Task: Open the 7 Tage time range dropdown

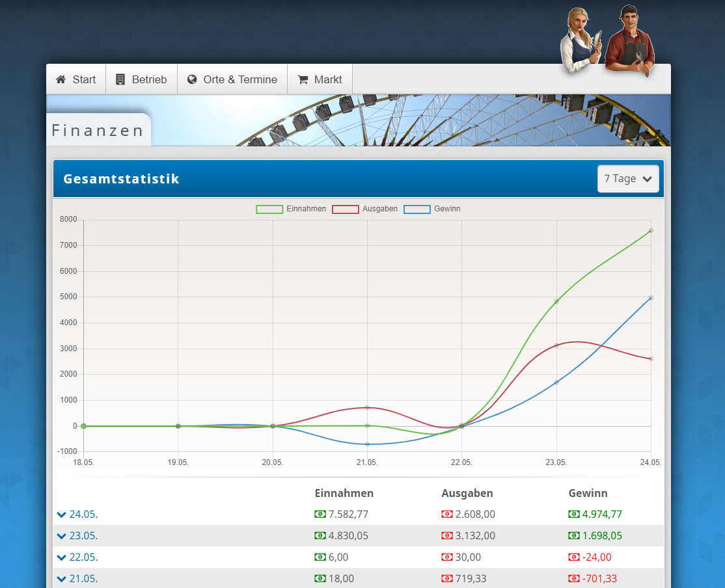Action: 628,179
